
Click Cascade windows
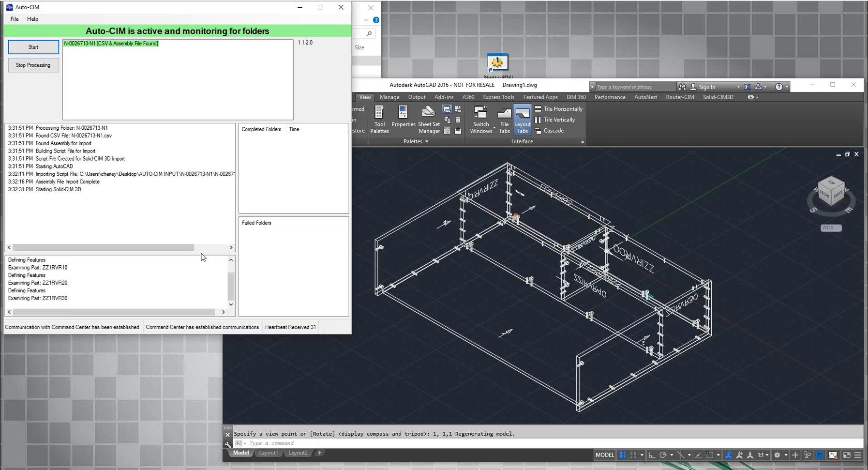550,131
